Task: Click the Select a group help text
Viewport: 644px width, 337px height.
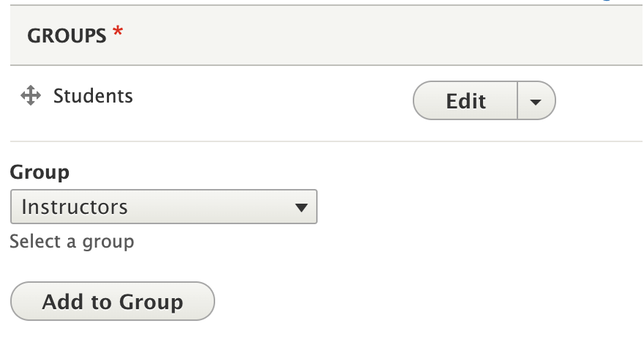Action: point(72,241)
